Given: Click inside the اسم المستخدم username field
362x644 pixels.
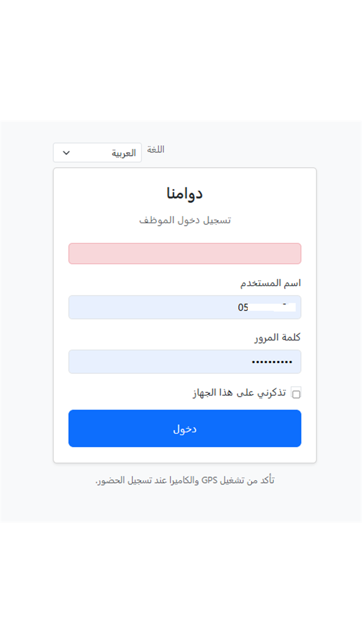Looking at the screenshot, I should tap(185, 307).
